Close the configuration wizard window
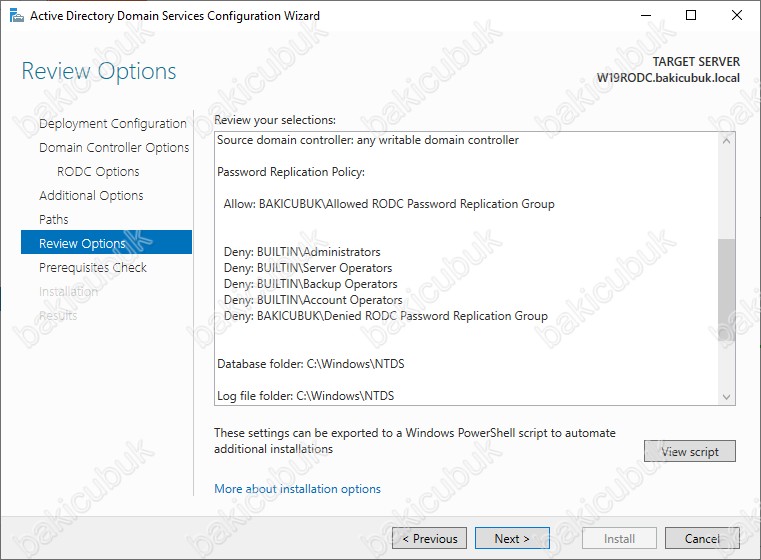Viewport: 761px width, 560px height. 736,16
